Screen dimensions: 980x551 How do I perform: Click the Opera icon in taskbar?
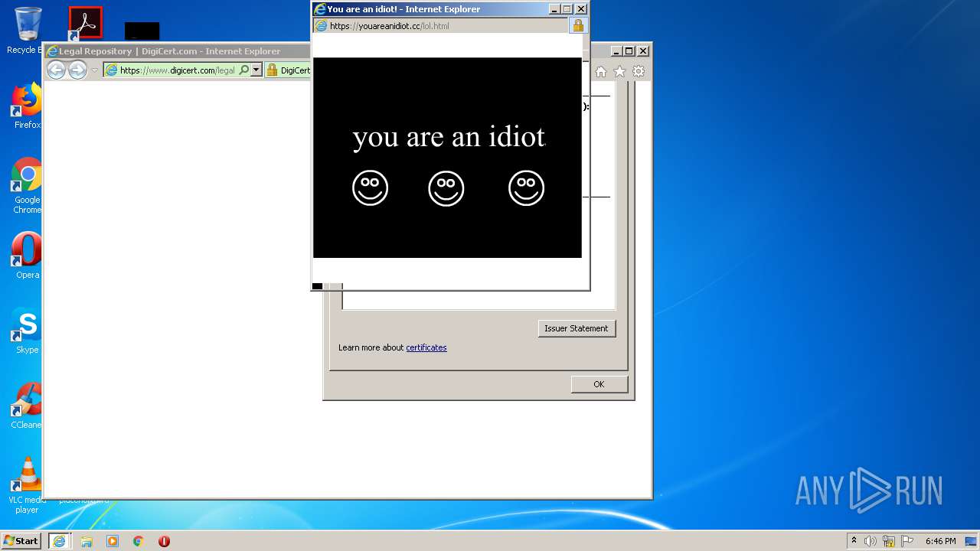[x=164, y=541]
